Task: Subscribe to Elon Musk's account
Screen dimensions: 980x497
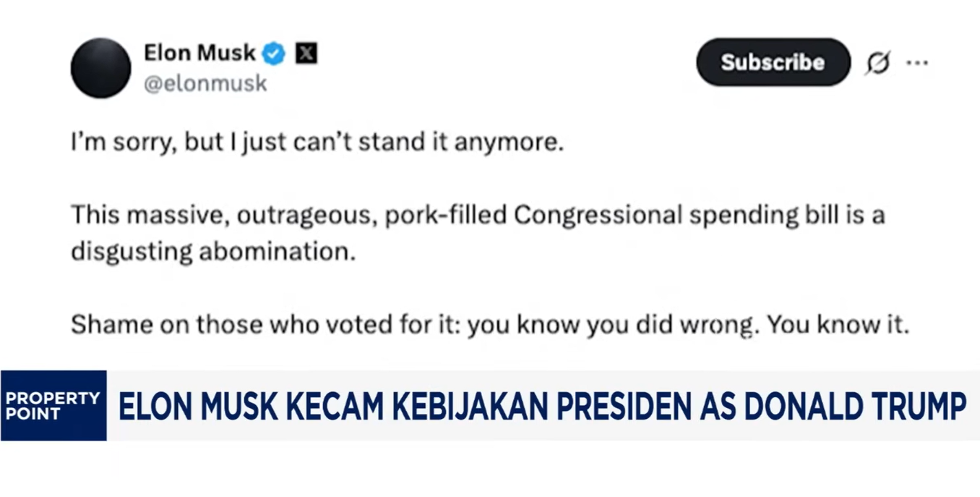Action: (773, 62)
